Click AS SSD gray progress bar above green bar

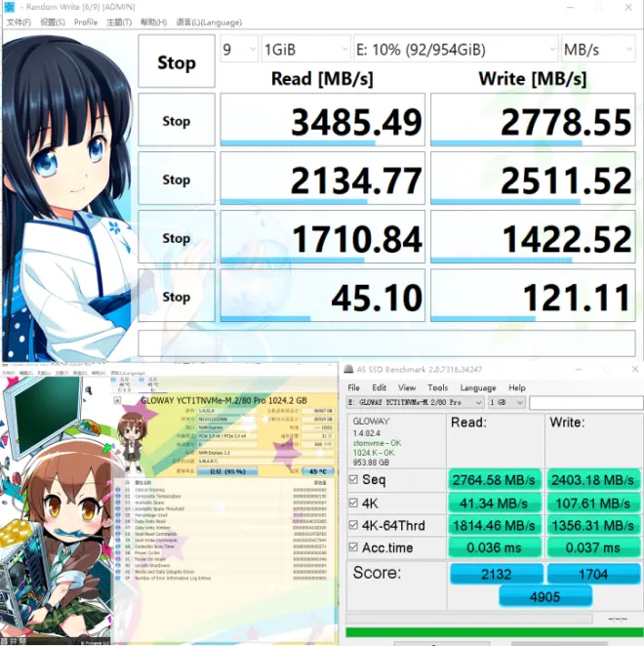pos(469,618)
